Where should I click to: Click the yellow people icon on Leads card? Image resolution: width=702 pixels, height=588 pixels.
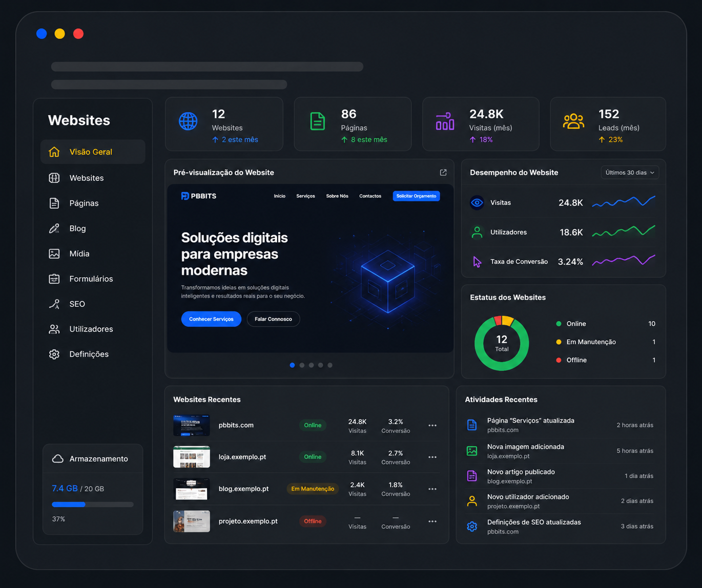[573, 121]
